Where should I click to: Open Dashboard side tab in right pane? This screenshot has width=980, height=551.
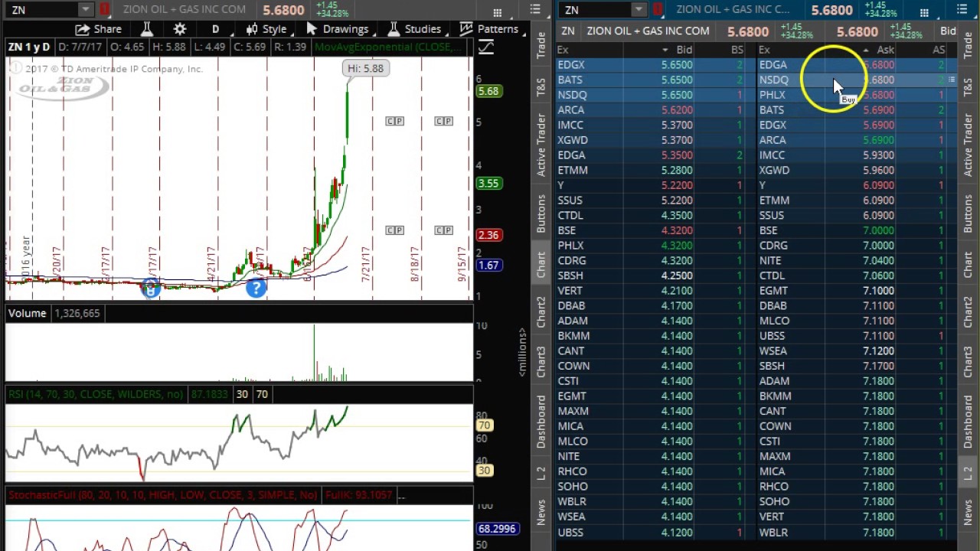(x=969, y=422)
